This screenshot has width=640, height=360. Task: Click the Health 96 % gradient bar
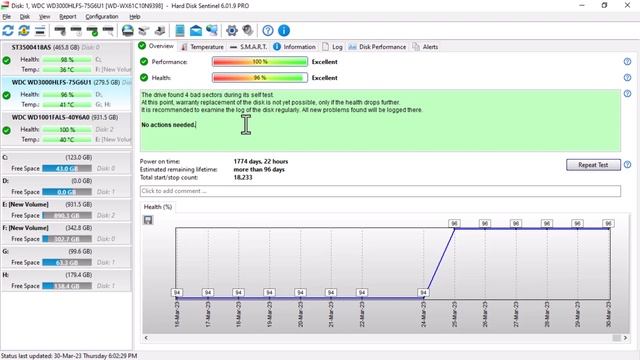260,78
